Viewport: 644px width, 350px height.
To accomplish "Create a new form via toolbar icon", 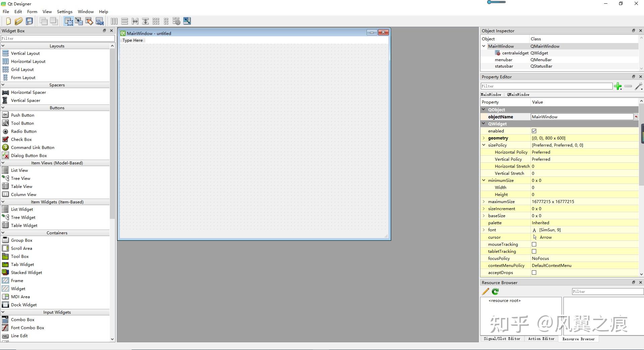I will [x=8, y=21].
